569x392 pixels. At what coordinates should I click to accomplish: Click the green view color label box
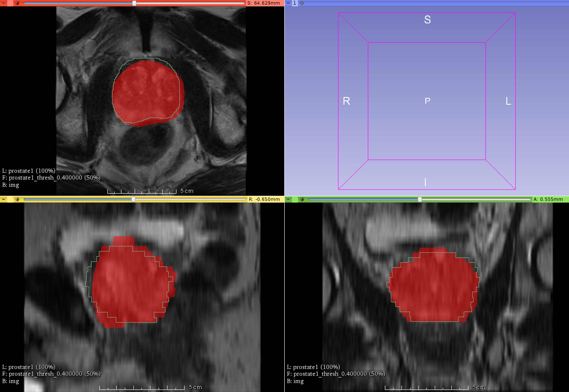tap(295, 199)
